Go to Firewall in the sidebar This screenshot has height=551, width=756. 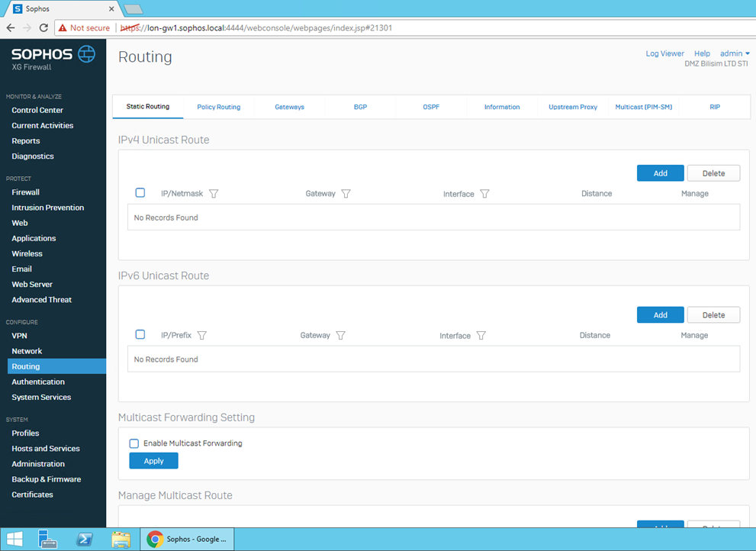tap(26, 192)
